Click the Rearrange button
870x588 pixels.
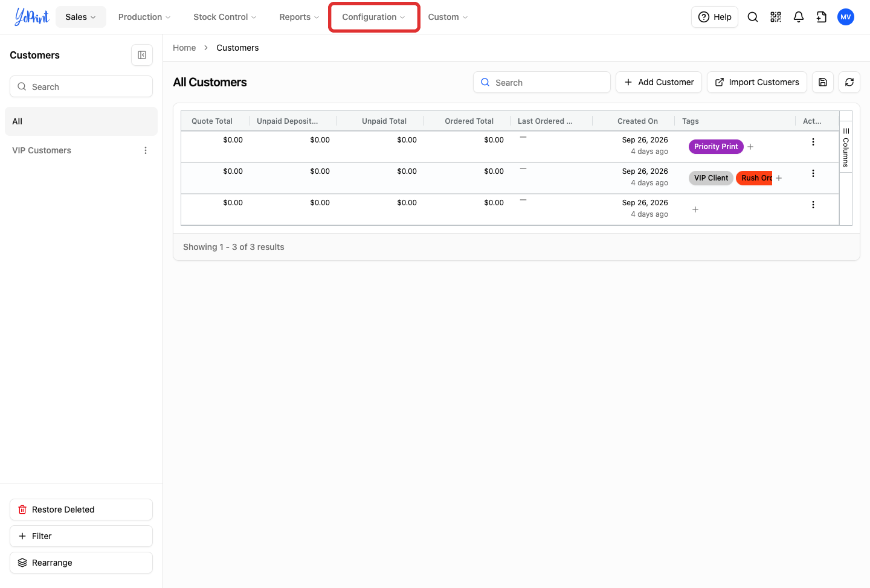point(81,563)
